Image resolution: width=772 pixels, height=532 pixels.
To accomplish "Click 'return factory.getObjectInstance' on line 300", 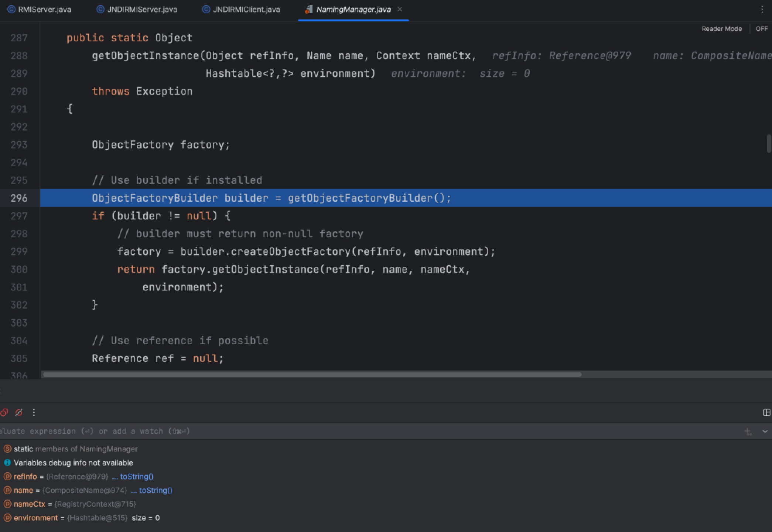I will pos(218,269).
